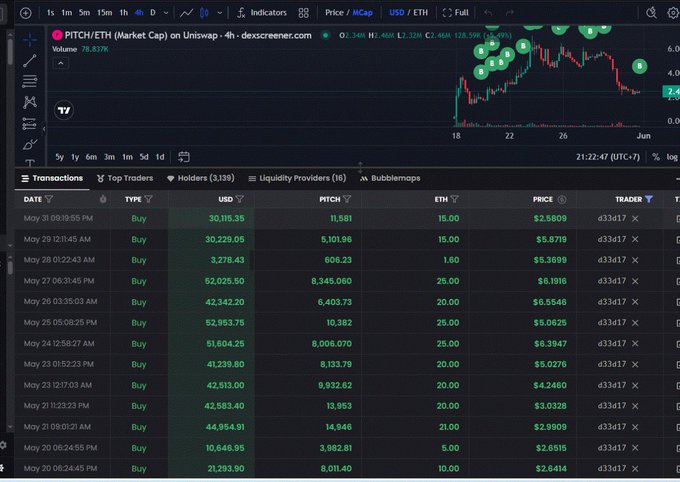Image resolution: width=680 pixels, height=482 pixels.
Task: Filter by TYPE funnel icon
Action: pos(149,199)
